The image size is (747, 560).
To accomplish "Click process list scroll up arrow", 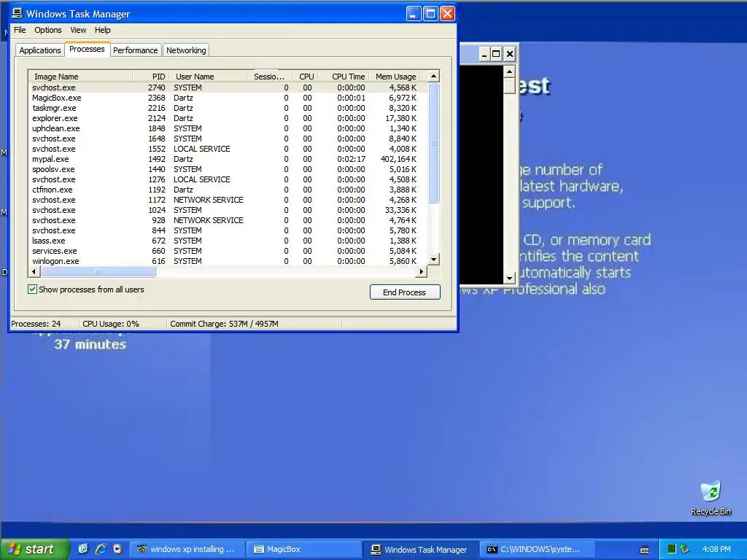I will [x=433, y=76].
